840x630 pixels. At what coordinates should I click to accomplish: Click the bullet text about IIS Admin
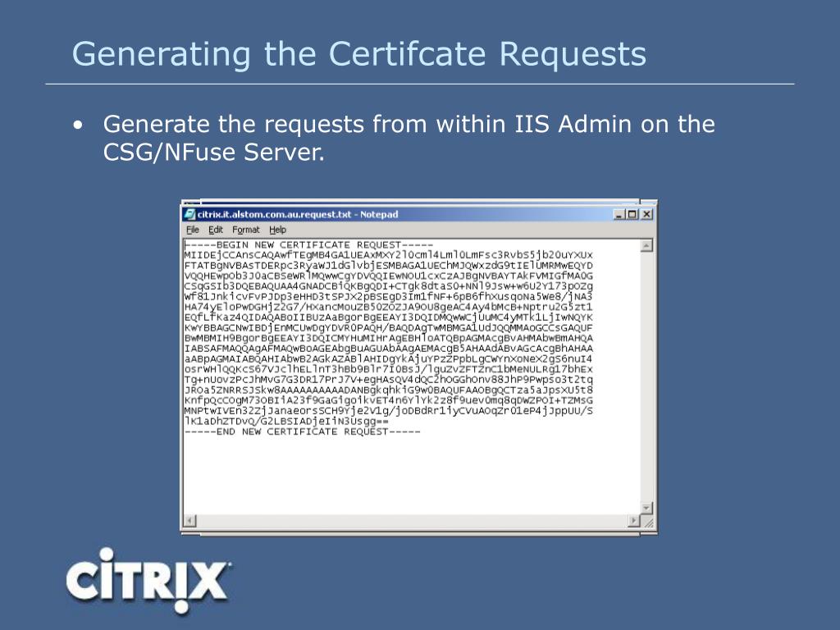point(409,138)
